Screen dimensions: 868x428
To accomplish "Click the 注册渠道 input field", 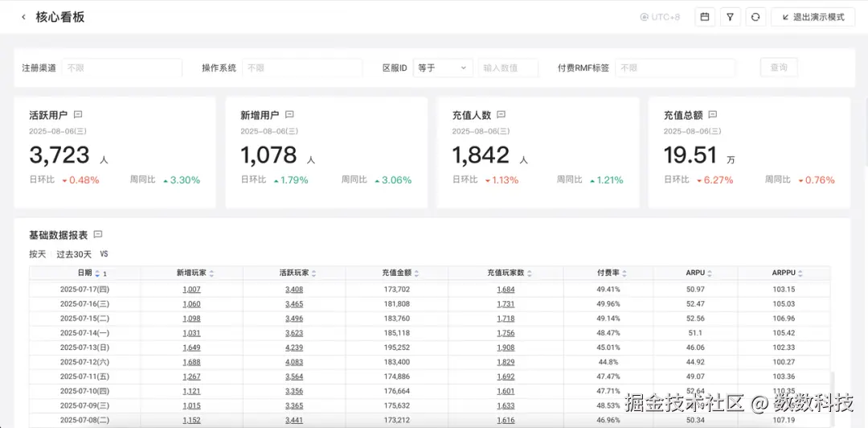I will point(122,68).
